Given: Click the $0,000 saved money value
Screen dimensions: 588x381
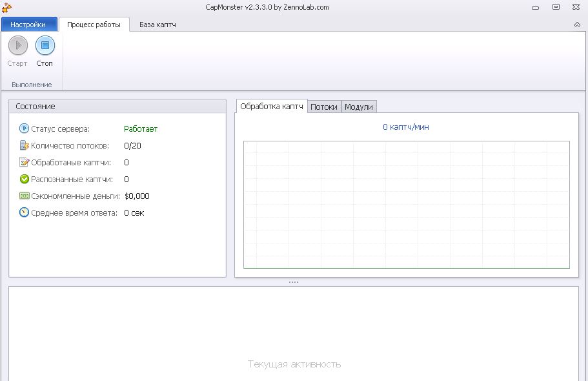Looking at the screenshot, I should tap(137, 196).
